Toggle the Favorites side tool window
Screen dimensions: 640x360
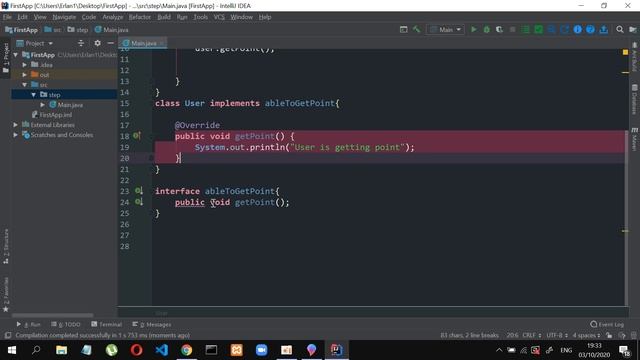pos(6,295)
